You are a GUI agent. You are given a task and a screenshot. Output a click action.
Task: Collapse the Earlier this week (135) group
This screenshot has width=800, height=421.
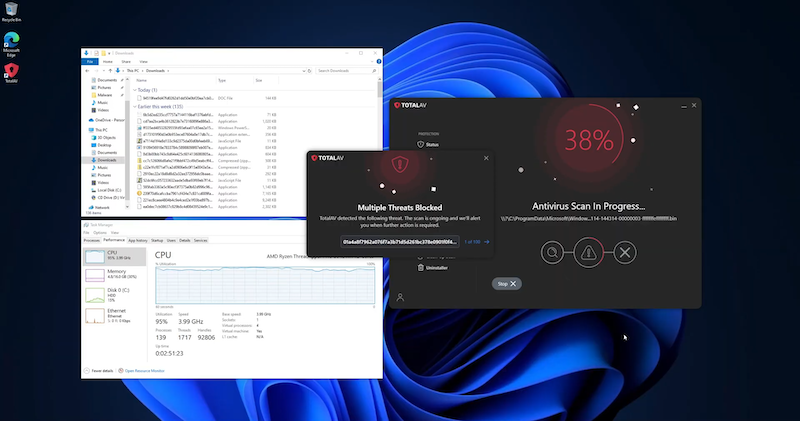pos(135,107)
